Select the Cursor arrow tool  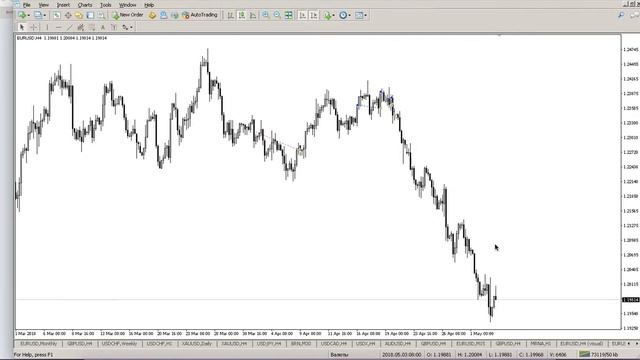pyautogui.click(x=22, y=27)
